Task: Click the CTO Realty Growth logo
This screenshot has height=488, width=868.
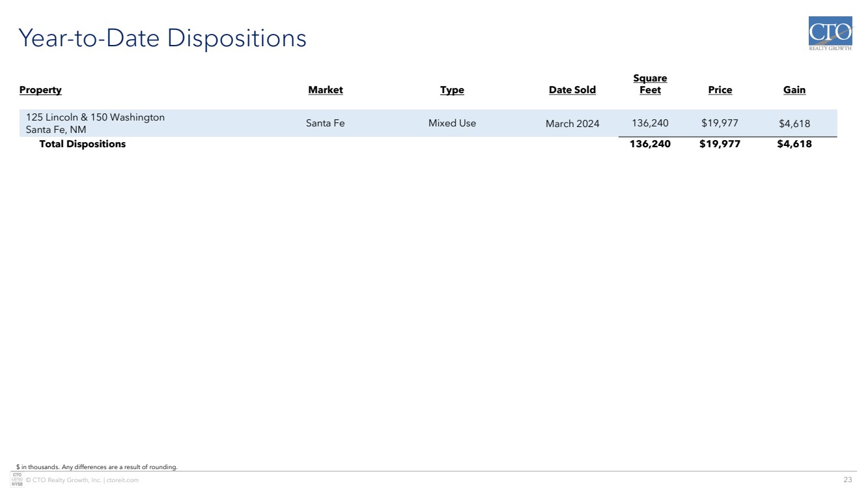Action: [830, 35]
